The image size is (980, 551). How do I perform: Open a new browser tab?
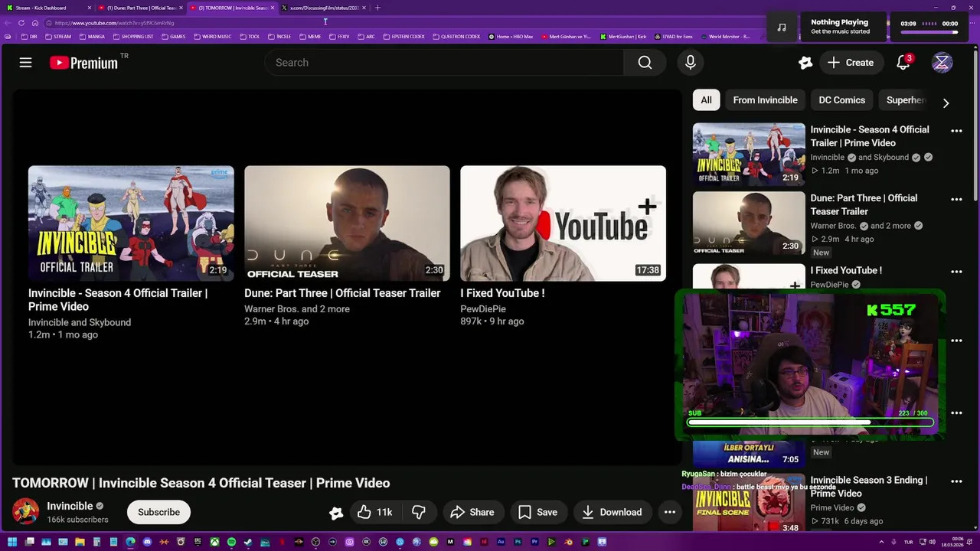click(x=377, y=8)
